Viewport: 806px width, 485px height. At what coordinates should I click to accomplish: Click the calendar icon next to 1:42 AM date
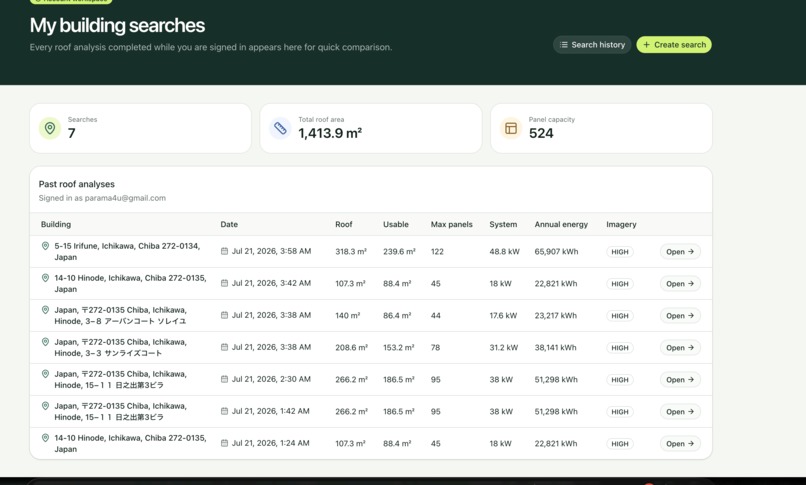coord(224,411)
